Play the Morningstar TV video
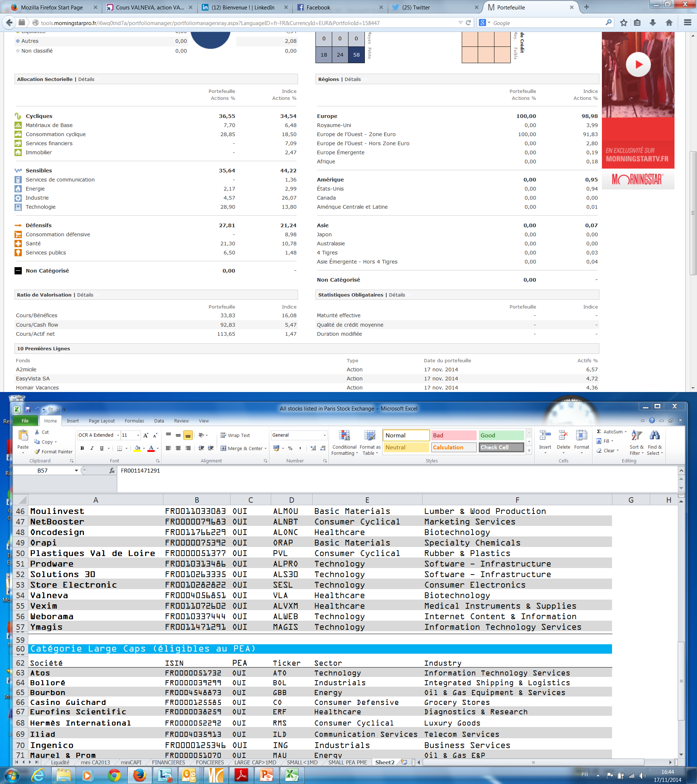 click(x=638, y=65)
